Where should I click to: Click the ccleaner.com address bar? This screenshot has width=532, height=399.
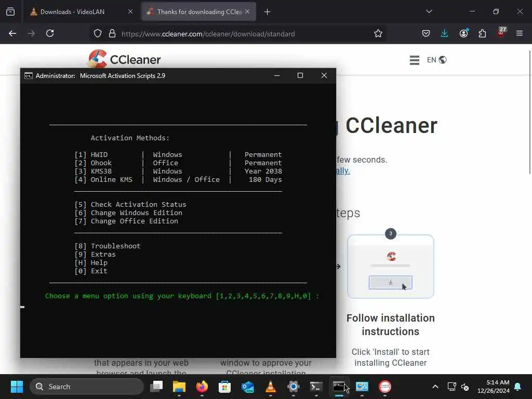pos(237,34)
